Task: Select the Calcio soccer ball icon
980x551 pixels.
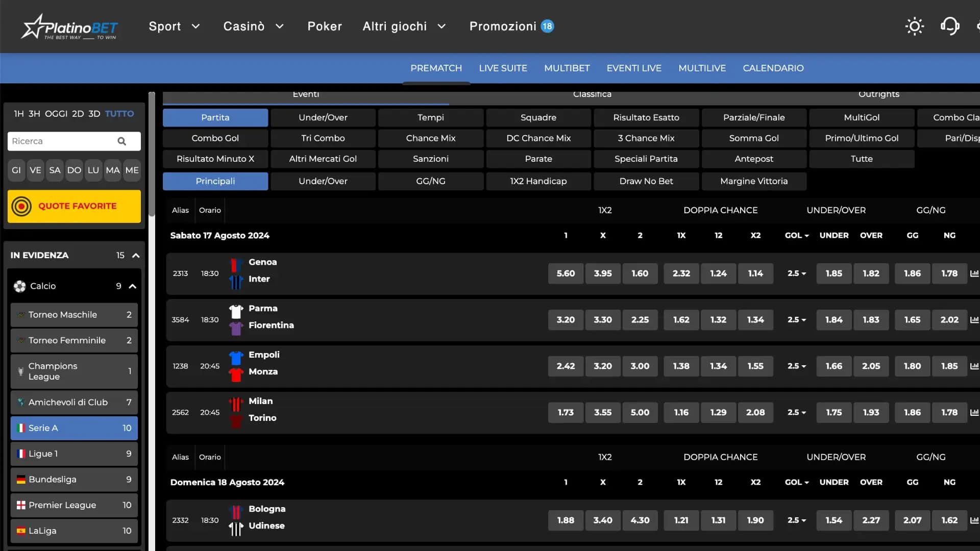Action: click(x=19, y=286)
